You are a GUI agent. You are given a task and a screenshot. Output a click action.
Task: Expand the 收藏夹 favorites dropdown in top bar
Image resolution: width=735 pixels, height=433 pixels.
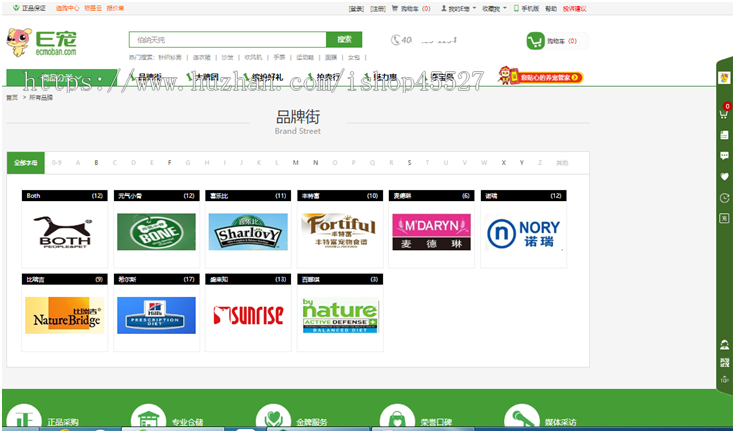click(495, 8)
